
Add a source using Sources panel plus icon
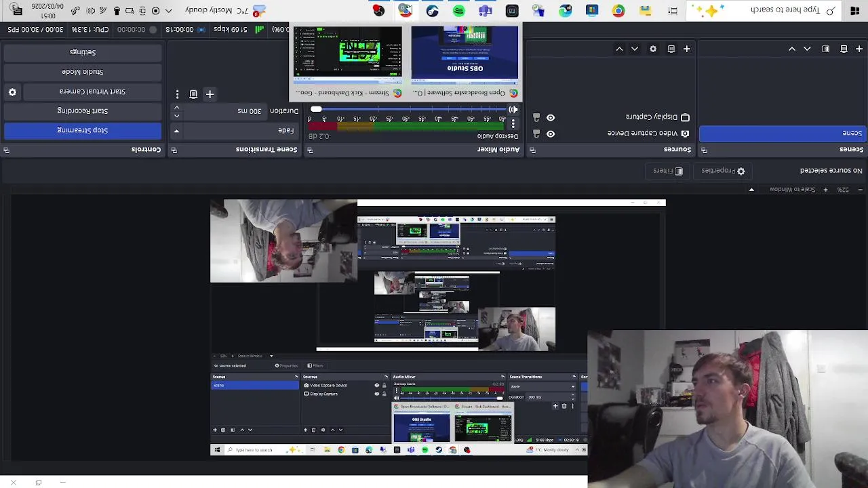click(686, 49)
